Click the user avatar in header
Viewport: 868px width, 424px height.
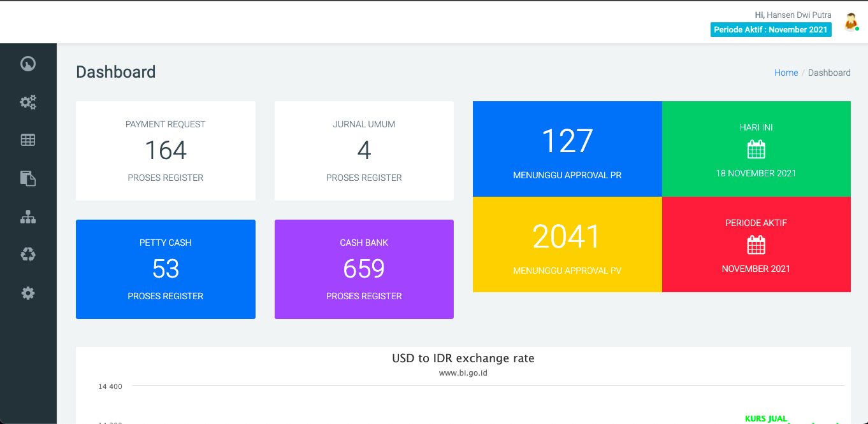(x=851, y=22)
